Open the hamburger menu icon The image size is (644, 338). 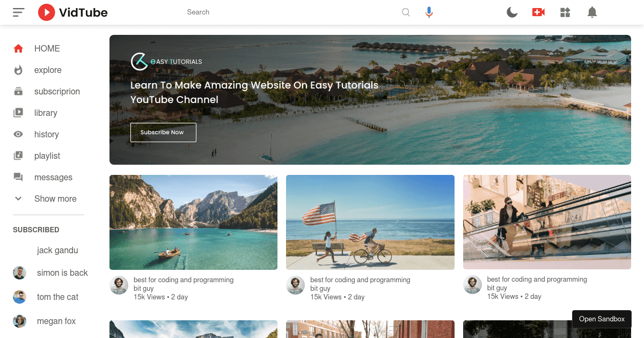pos(19,12)
